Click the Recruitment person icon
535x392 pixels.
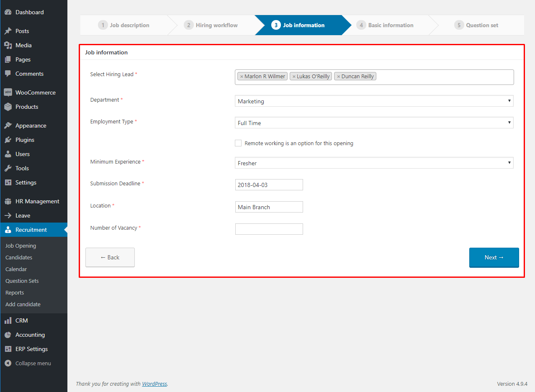tap(8, 230)
